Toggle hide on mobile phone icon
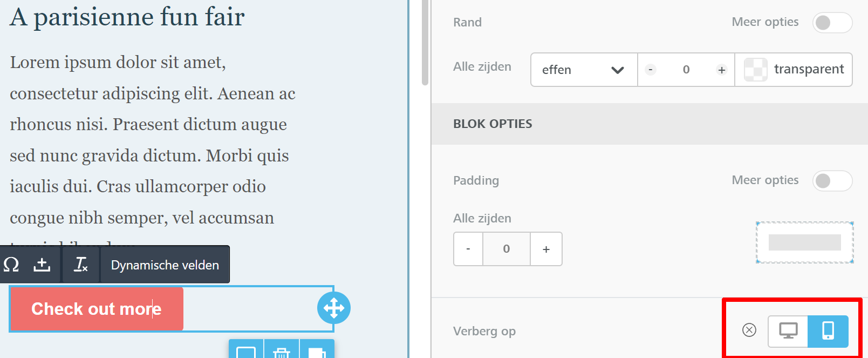The width and height of the screenshot is (868, 358). click(x=828, y=330)
